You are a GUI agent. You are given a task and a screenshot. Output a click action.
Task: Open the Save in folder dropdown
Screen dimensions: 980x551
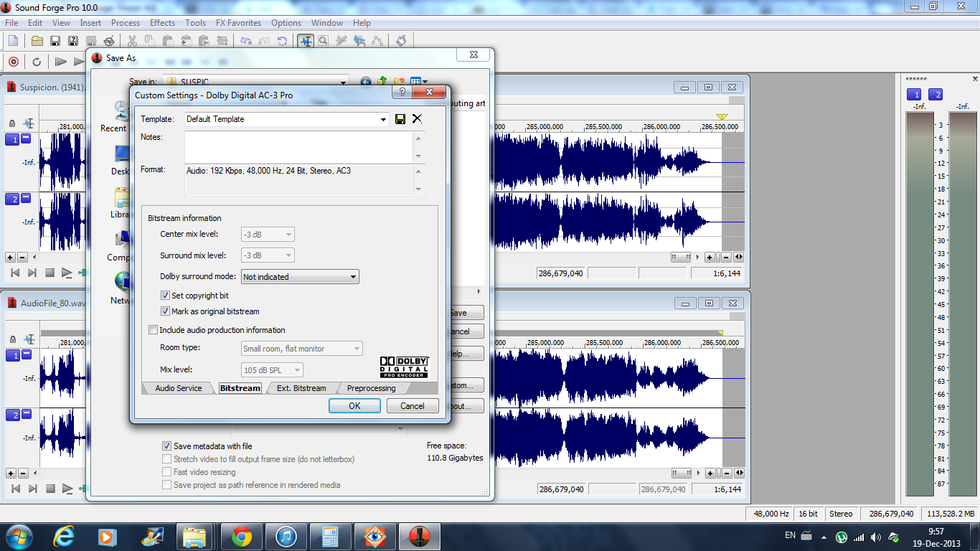click(343, 83)
